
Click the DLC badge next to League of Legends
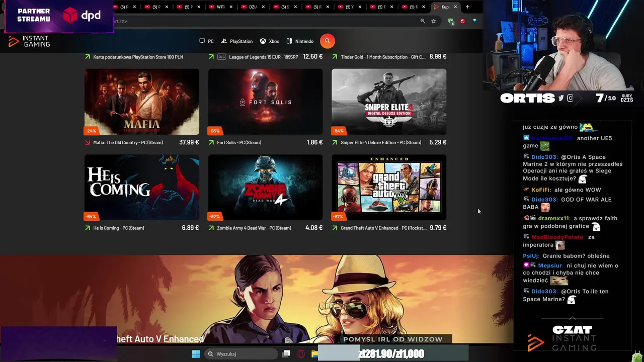(x=221, y=57)
